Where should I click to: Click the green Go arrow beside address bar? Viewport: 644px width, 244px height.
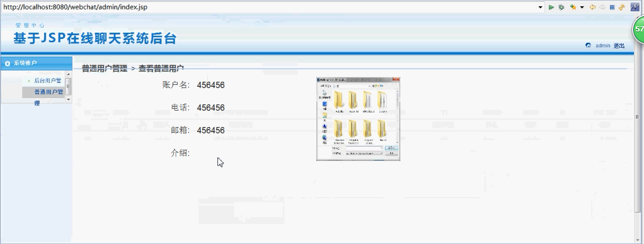tap(551, 7)
